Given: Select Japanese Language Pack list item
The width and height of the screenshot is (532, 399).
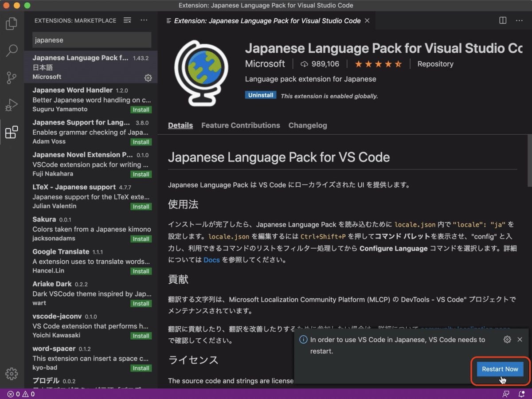Looking at the screenshot, I should click(91, 67).
